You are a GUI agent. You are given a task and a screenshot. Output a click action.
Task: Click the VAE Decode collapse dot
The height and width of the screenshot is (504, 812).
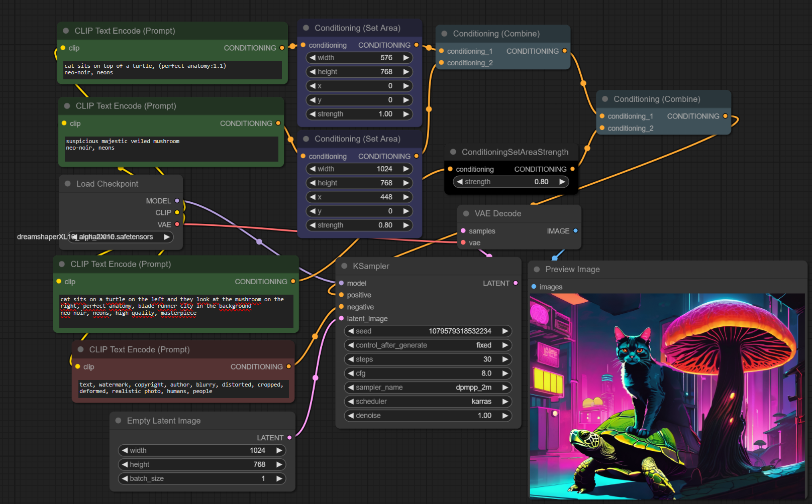pyautogui.click(x=466, y=213)
